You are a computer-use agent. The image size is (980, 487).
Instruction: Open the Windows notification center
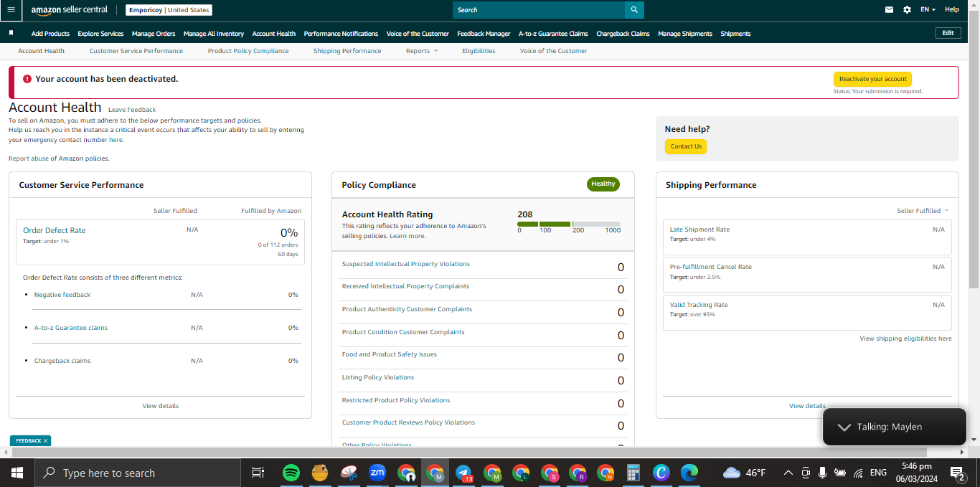(957, 473)
